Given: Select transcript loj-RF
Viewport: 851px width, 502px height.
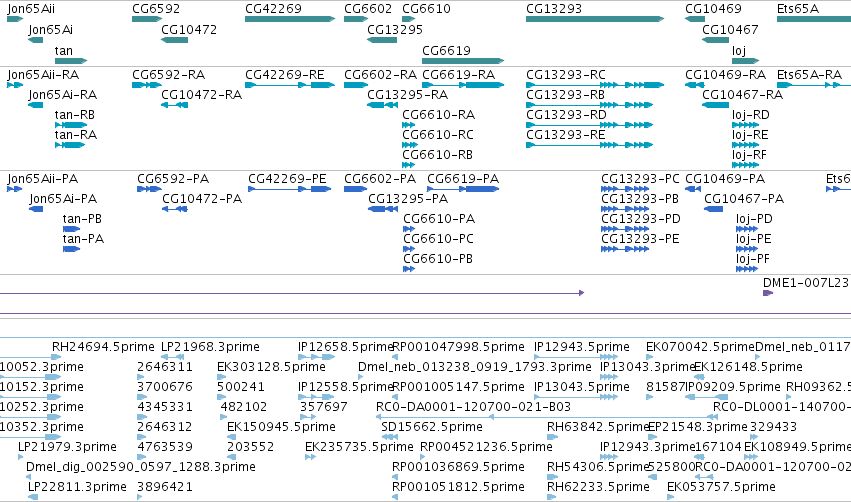Looking at the screenshot, I should pyautogui.click(x=750, y=155).
